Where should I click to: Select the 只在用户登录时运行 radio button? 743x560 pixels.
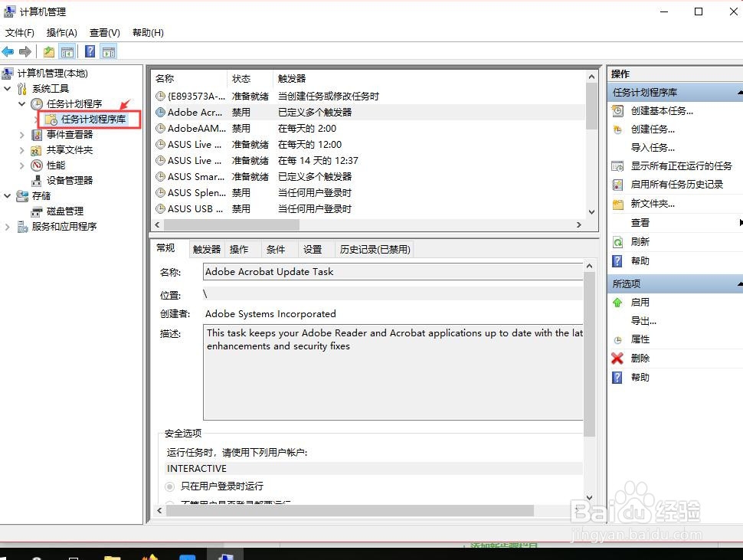pyautogui.click(x=169, y=486)
